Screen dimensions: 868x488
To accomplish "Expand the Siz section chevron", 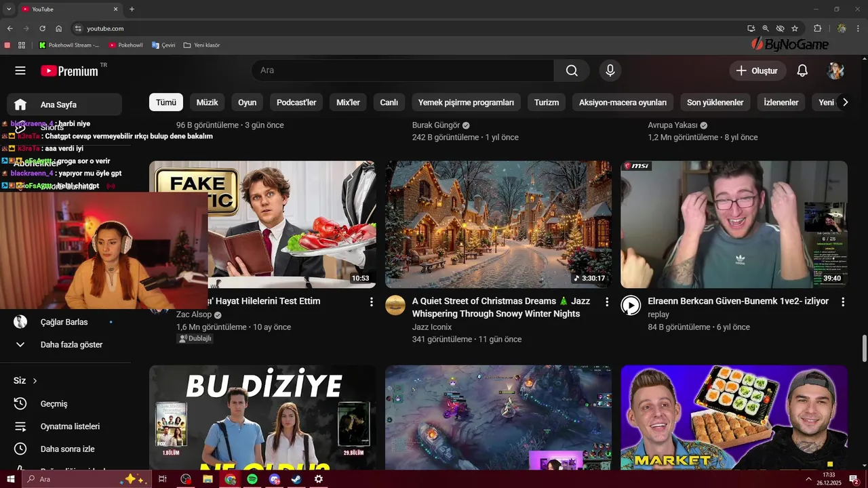I will point(35,381).
